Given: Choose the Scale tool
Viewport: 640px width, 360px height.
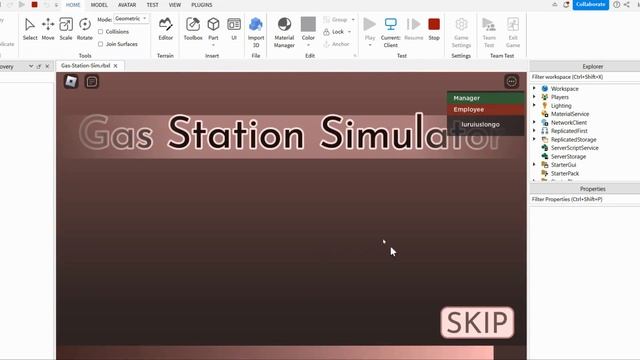Looking at the screenshot, I should tap(66, 29).
